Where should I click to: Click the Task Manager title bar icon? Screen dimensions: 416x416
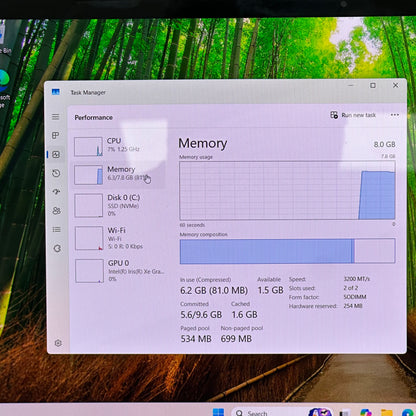pos(56,92)
